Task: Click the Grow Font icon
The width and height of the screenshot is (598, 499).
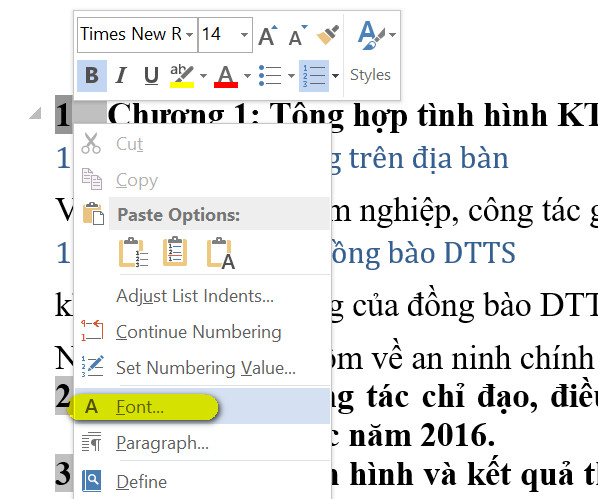Action: coord(268,35)
